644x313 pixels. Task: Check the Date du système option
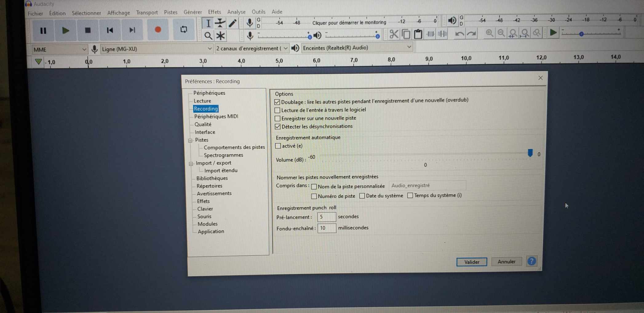pyautogui.click(x=362, y=196)
